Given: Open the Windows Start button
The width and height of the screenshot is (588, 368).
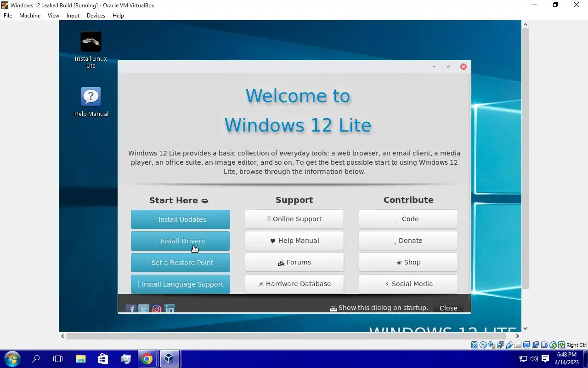Looking at the screenshot, I should click(x=12, y=359).
